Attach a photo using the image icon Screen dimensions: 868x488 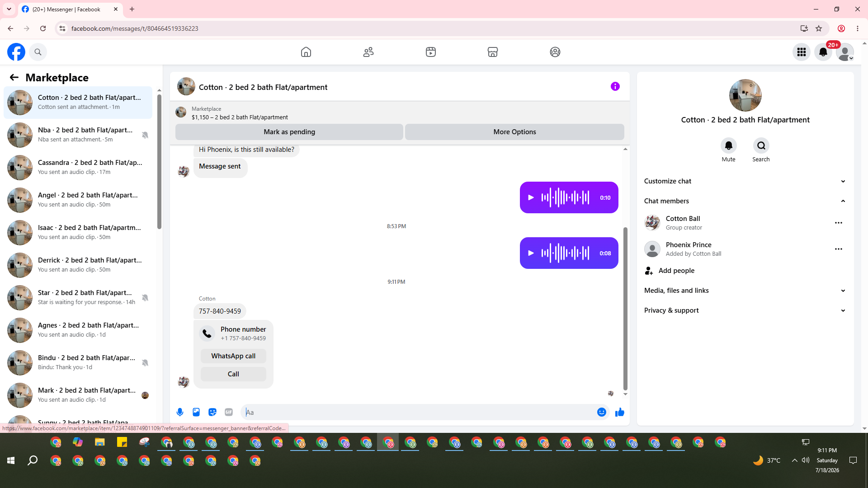196,412
